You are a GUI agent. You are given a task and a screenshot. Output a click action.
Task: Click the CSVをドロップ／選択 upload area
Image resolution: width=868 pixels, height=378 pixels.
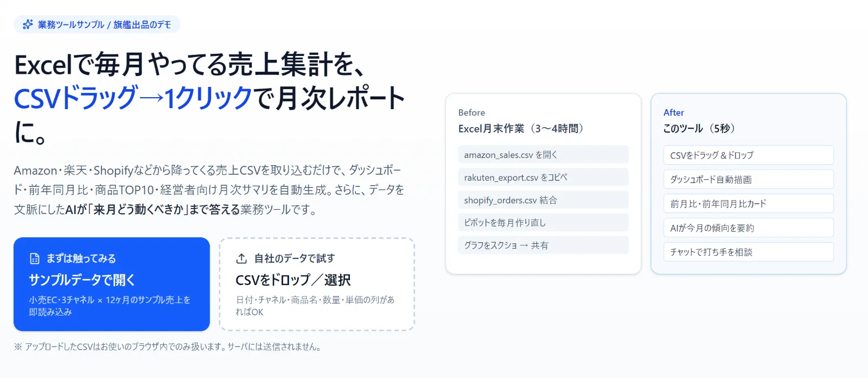click(317, 284)
